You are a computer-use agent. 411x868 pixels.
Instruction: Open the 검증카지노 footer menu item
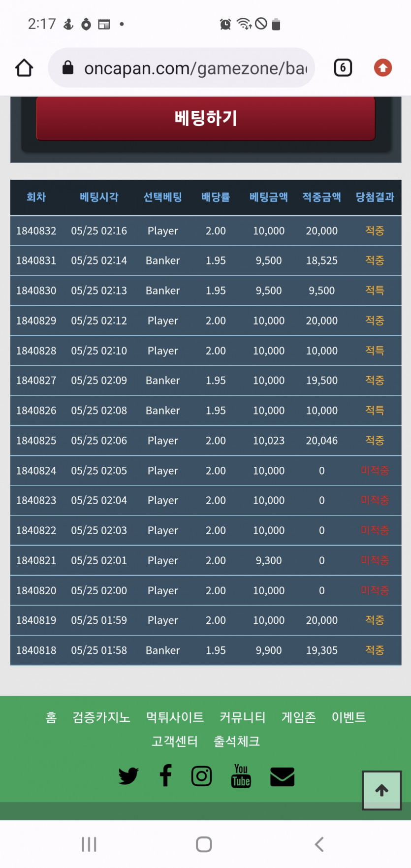pos(101,717)
